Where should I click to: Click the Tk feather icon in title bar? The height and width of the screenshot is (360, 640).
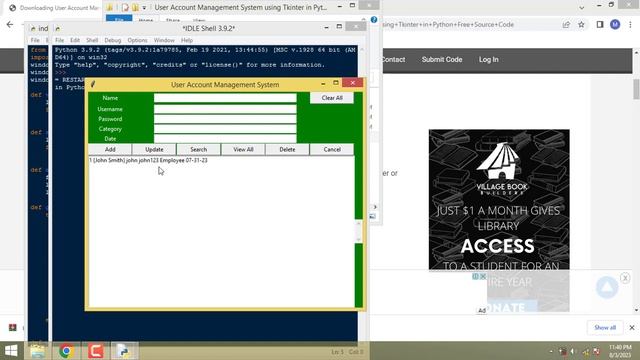(x=93, y=84)
